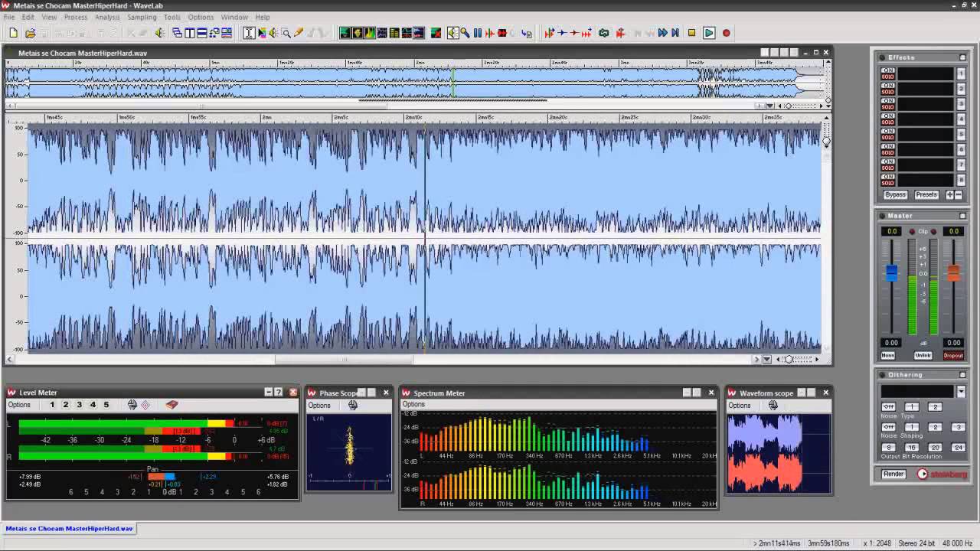This screenshot has height=551, width=980.
Task: Open the Tools menu
Action: (172, 17)
